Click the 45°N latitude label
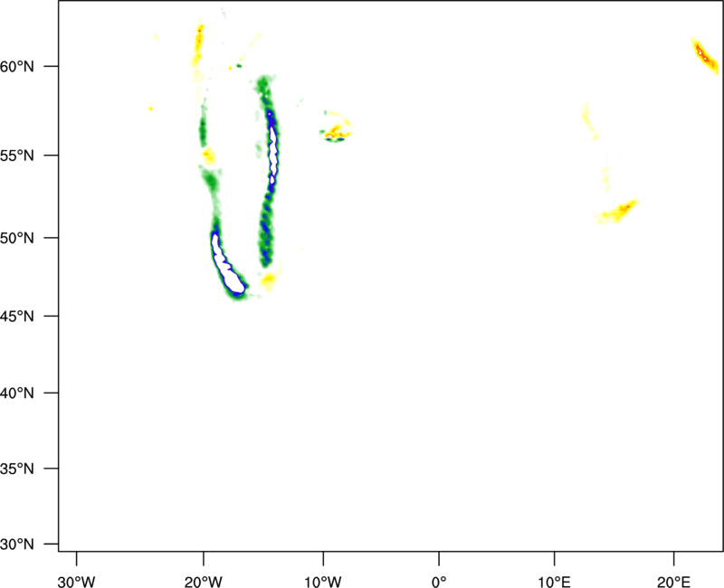The width and height of the screenshot is (724, 588). click(17, 317)
